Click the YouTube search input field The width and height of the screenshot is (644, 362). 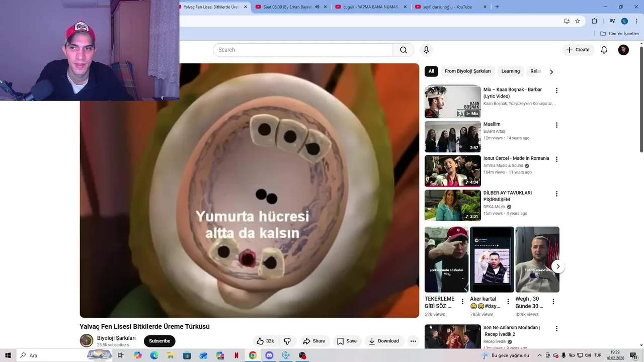coord(303,50)
